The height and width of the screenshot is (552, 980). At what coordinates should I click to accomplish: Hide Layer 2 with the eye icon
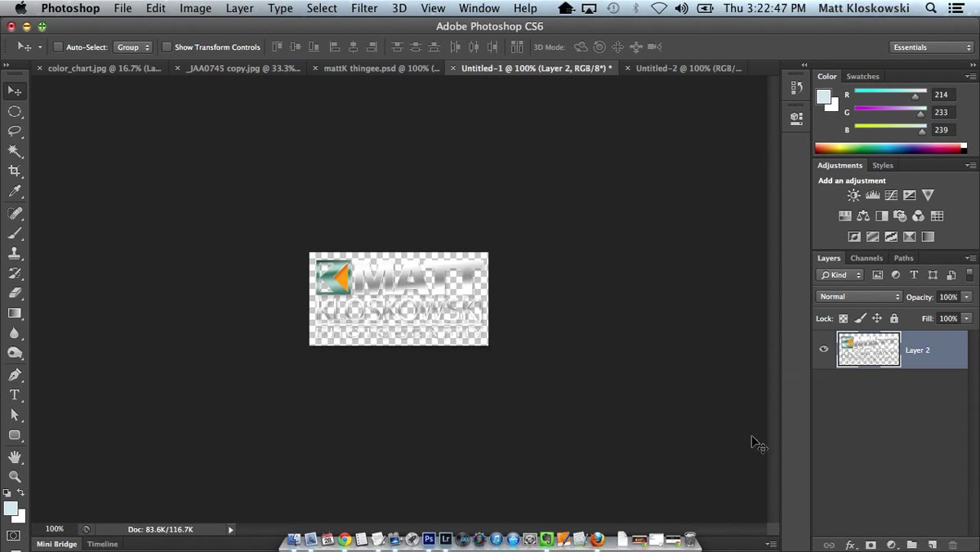click(x=823, y=349)
